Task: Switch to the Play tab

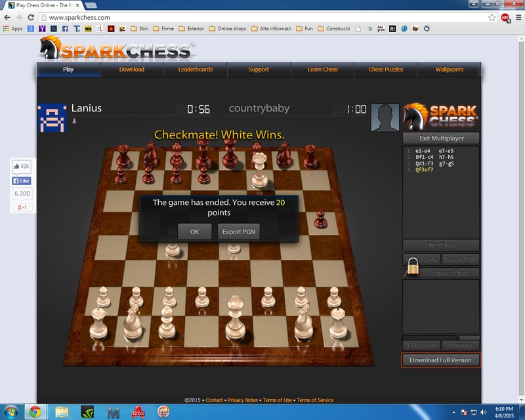Action: [x=68, y=70]
